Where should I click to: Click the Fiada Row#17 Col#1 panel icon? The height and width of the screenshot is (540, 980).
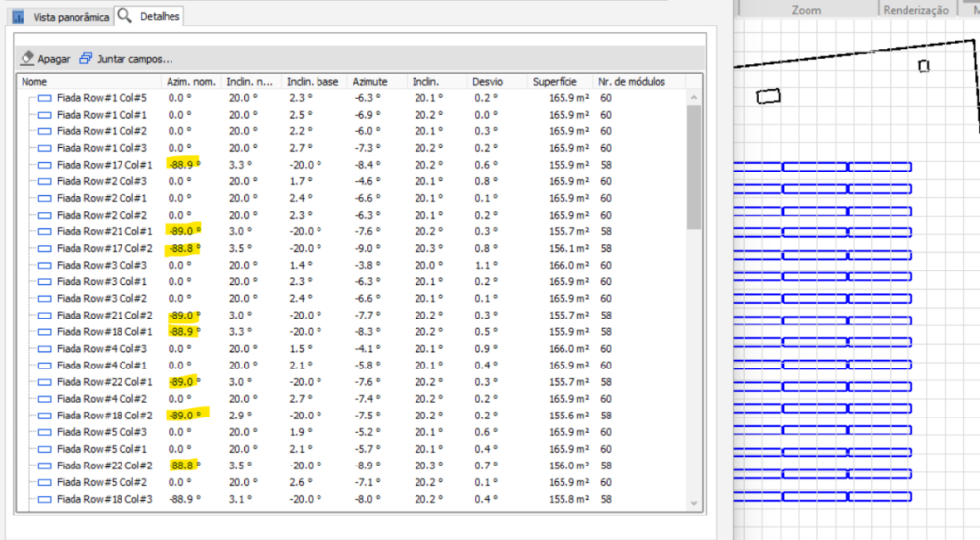tap(44, 165)
